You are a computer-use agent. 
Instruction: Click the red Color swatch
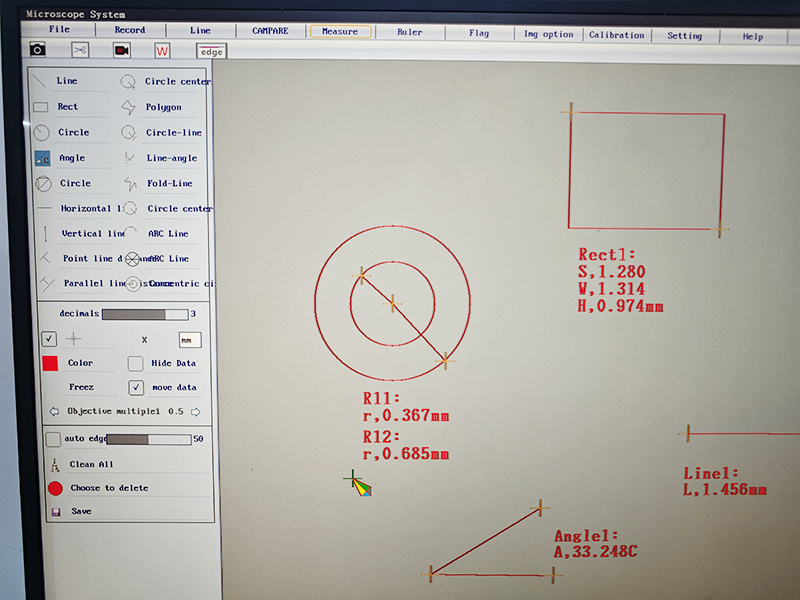point(50,363)
